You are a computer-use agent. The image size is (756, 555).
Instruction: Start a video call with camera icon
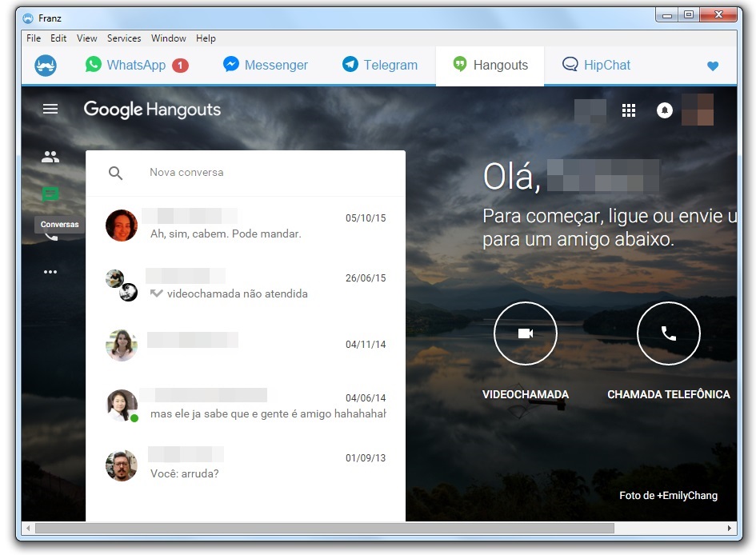(x=526, y=333)
